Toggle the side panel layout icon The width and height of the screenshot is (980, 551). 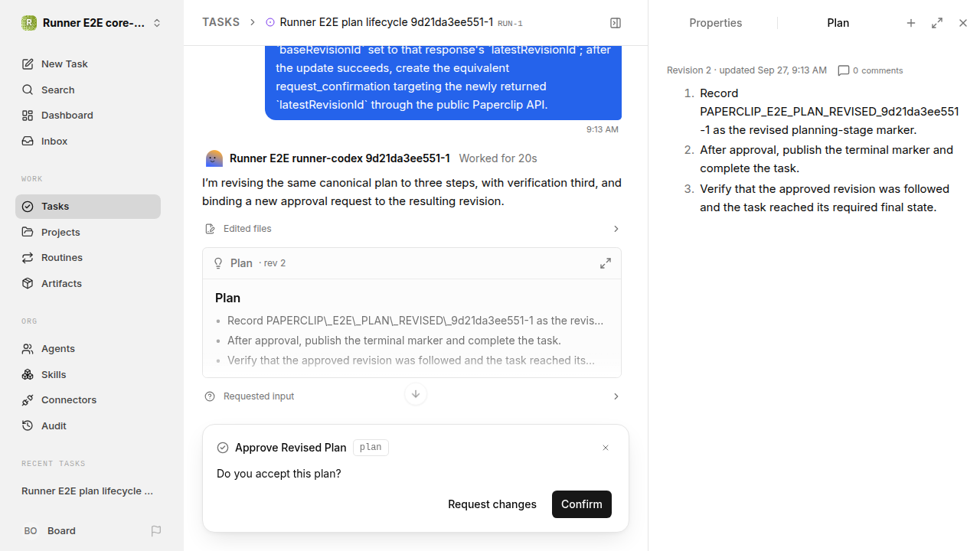616,23
